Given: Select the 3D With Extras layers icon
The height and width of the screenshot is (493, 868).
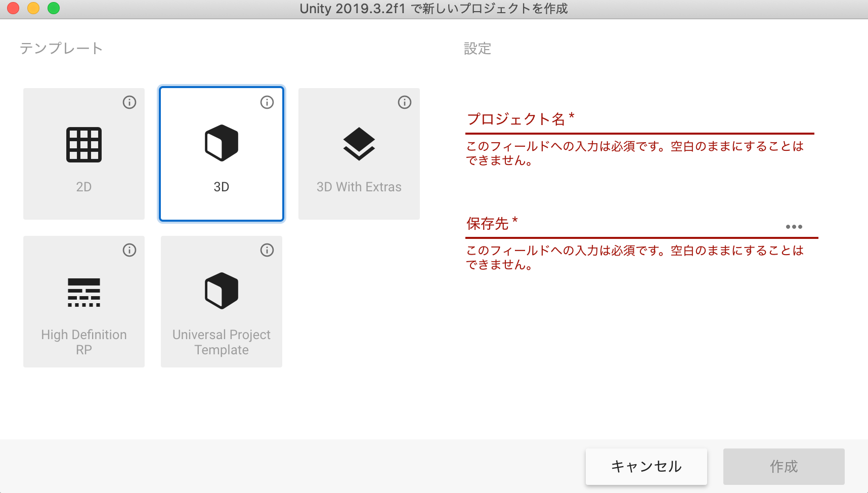Looking at the screenshot, I should pos(359,144).
